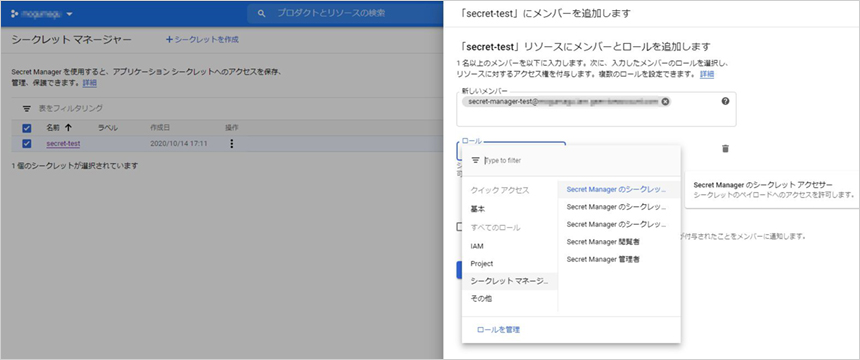The height and width of the screenshot is (360, 860).
Task: Remove the secret-manager-test member chip
Action: [665, 102]
